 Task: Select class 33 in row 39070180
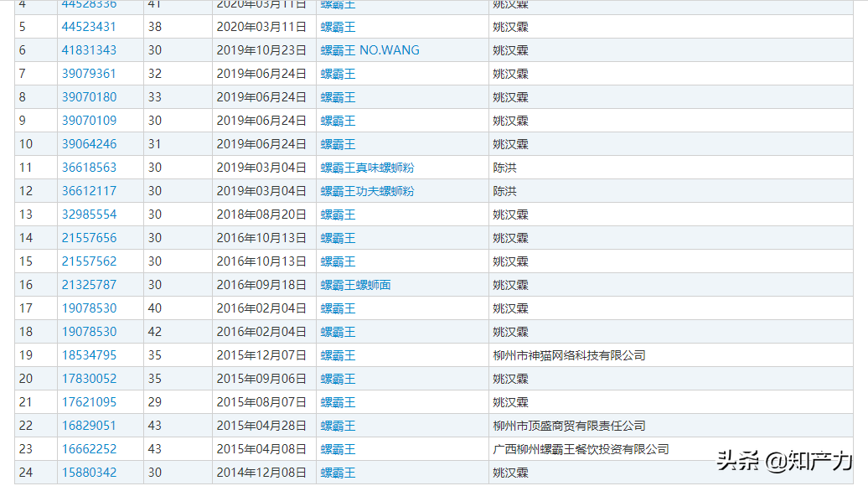click(x=154, y=97)
